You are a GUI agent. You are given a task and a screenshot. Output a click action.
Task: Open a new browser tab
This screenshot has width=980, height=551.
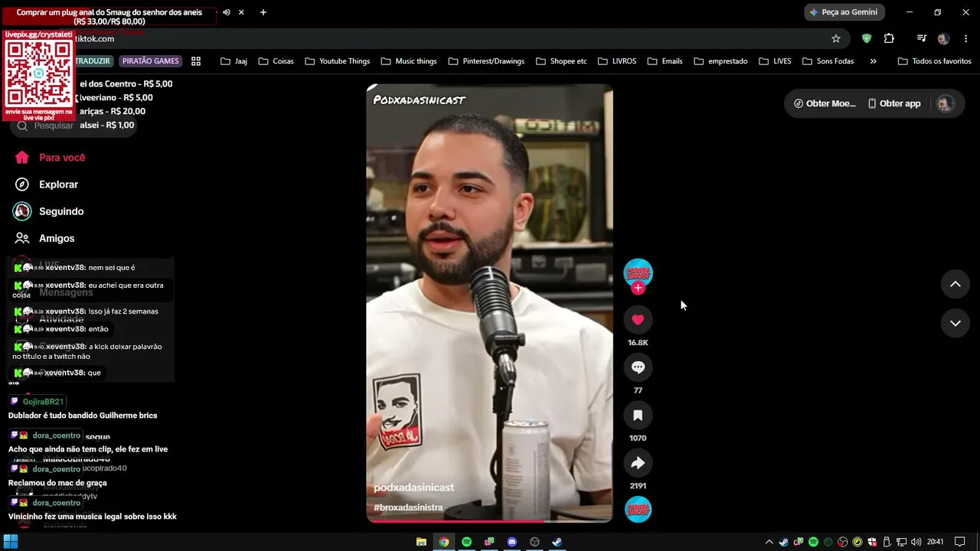263,12
